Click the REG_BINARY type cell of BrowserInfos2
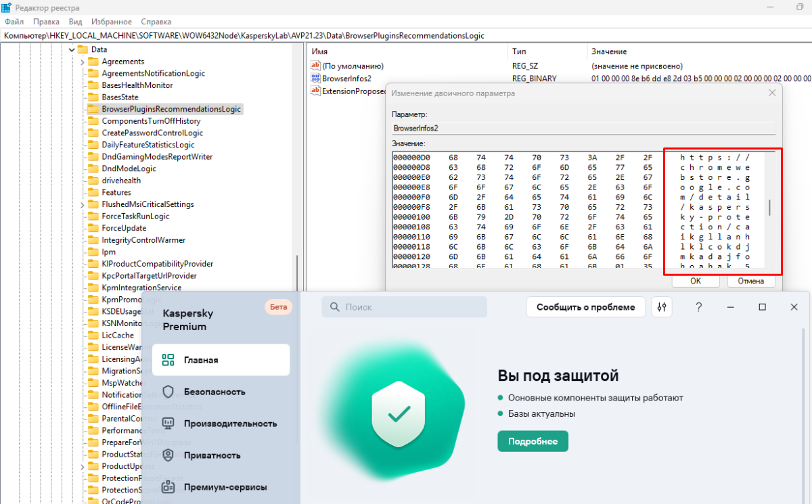The height and width of the screenshot is (504, 812). point(535,78)
